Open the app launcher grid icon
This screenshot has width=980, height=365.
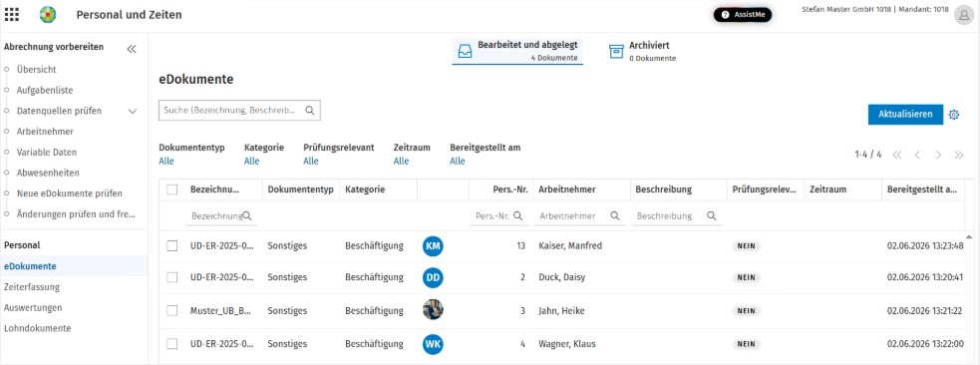pos(11,14)
